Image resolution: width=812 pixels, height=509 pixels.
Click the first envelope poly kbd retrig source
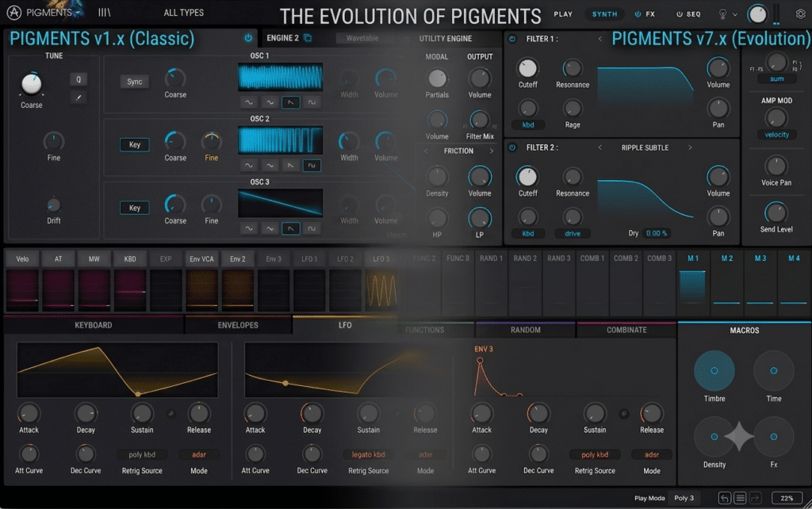tap(142, 454)
